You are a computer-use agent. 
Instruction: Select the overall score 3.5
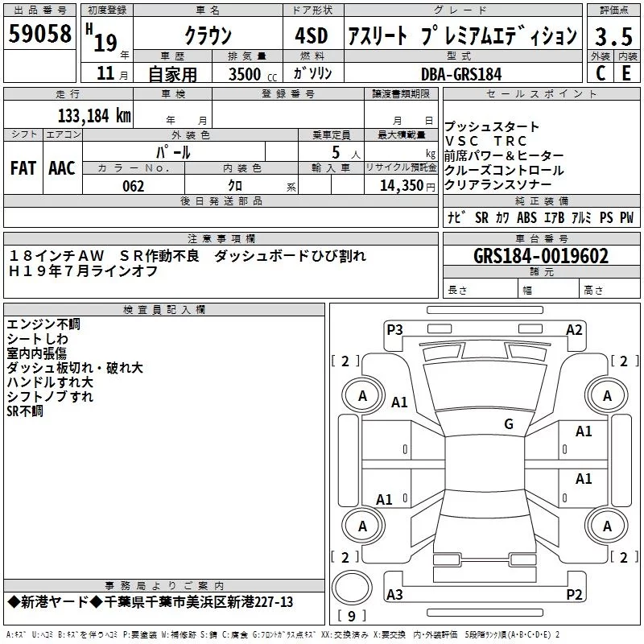[x=614, y=37]
